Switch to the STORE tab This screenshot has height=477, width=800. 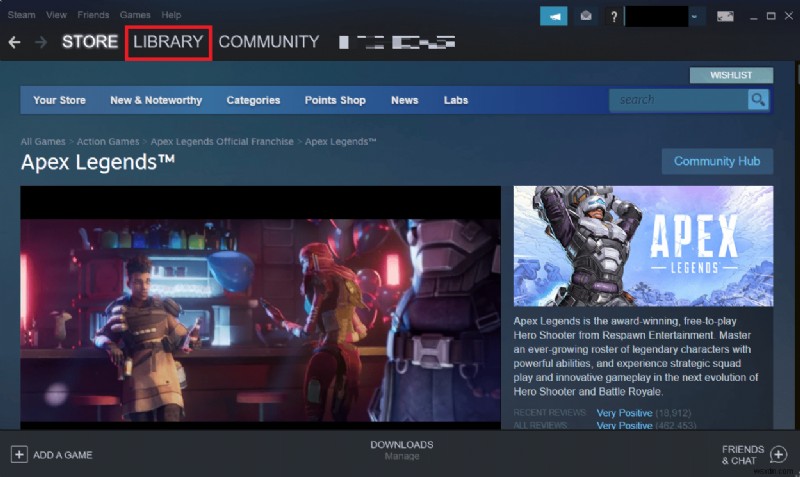tap(90, 42)
